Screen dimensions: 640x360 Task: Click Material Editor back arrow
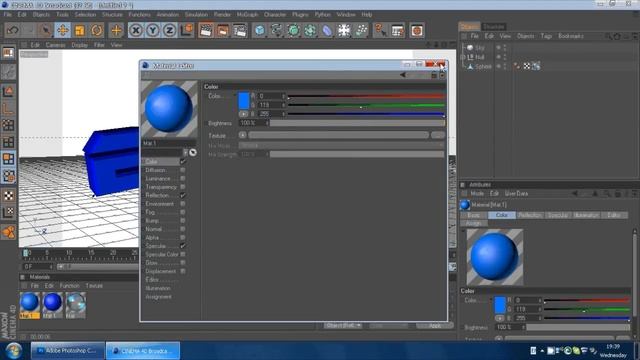[x=403, y=75]
